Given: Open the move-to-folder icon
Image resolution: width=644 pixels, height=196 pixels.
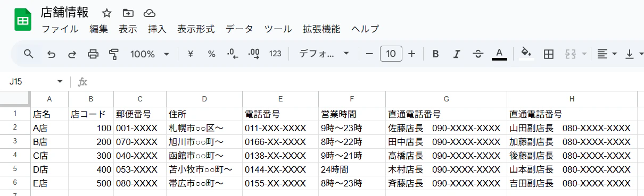Looking at the screenshot, I should click(x=128, y=13).
